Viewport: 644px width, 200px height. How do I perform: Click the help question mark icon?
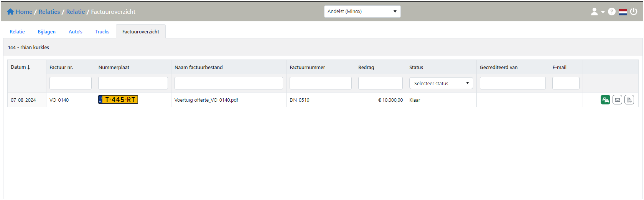pos(612,12)
